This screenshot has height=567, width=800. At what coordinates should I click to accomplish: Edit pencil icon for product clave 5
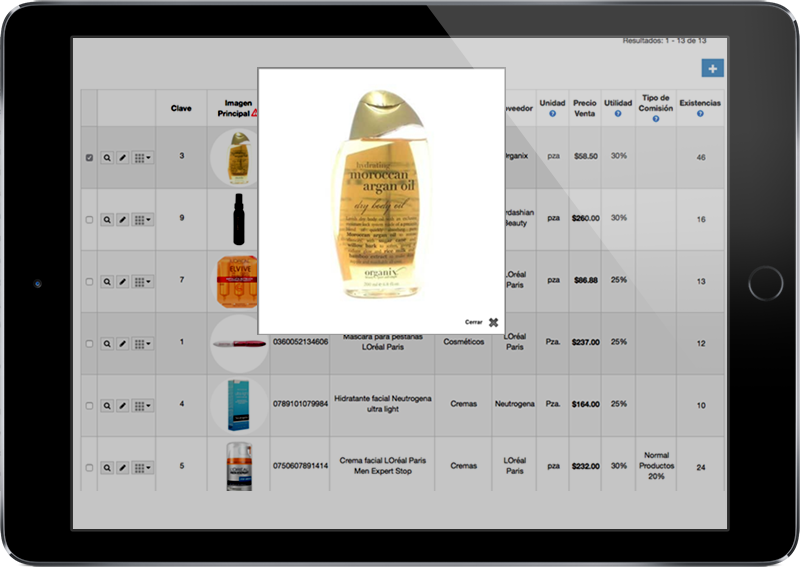tap(122, 467)
